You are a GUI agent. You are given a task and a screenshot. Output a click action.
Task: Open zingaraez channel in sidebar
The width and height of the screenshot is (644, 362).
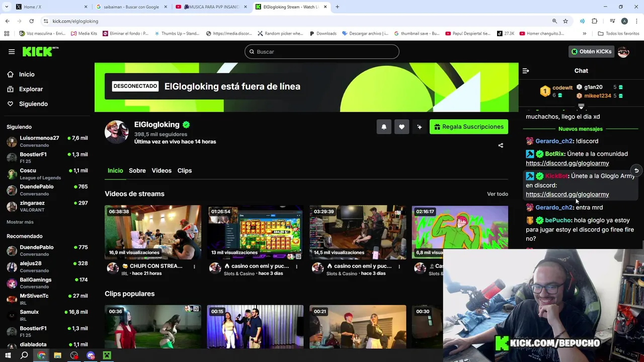(x=47, y=206)
